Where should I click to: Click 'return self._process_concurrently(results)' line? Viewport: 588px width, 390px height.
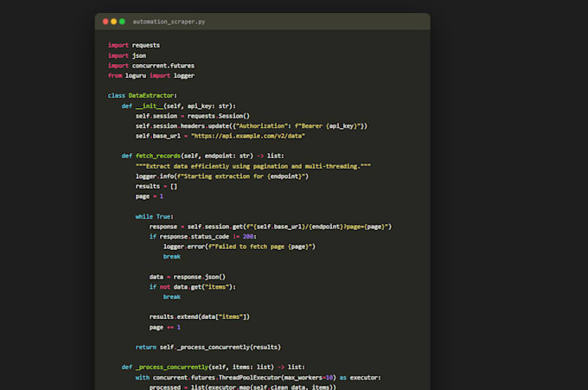click(208, 348)
